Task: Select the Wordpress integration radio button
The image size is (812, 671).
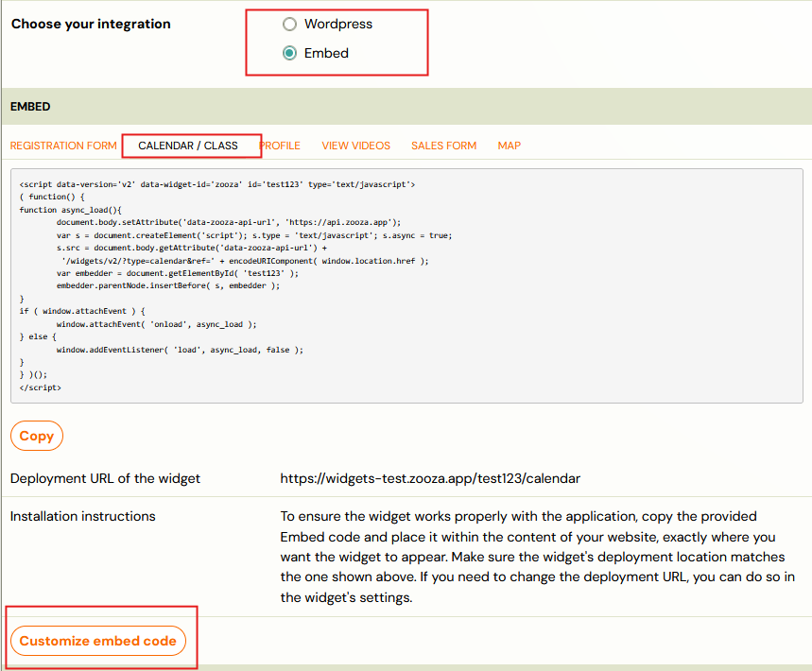Action: pos(289,24)
